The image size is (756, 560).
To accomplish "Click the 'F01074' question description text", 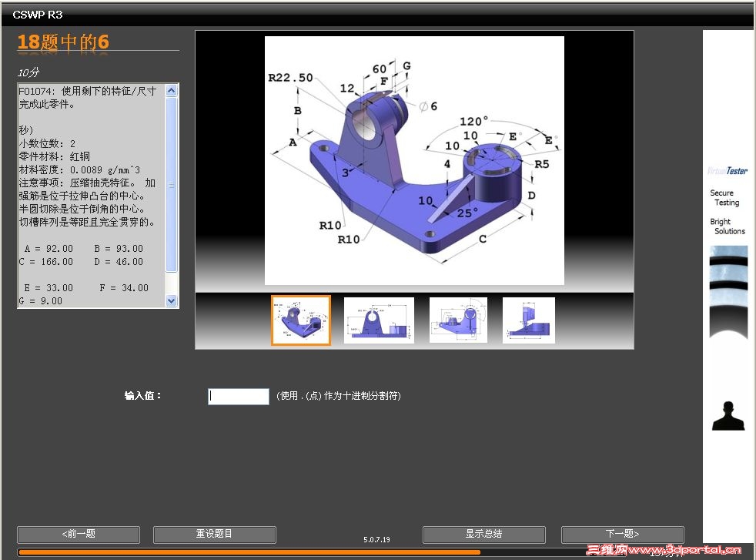I will (88, 97).
